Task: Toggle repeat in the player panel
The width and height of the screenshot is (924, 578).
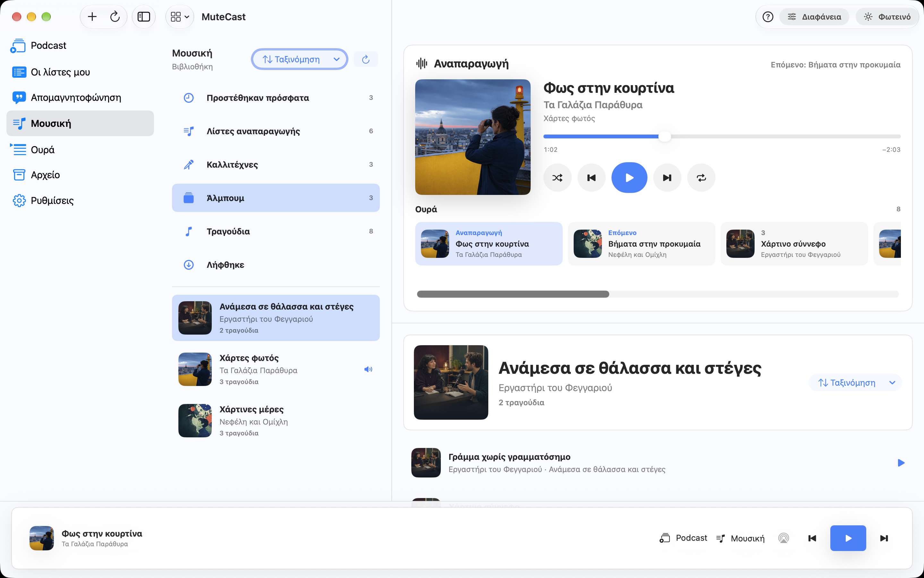Action: tap(701, 178)
